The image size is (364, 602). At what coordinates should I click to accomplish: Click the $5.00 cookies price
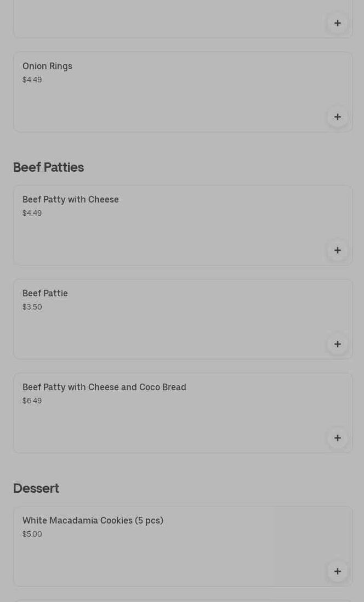(32, 534)
